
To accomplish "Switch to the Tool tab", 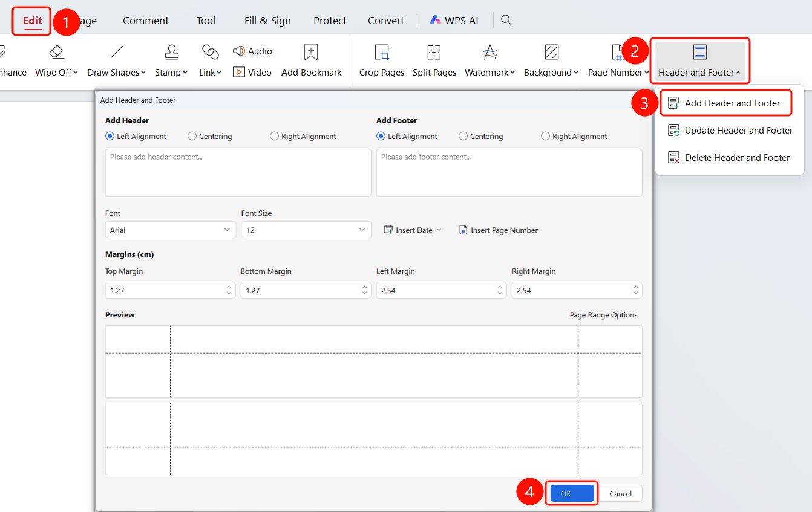I will click(x=206, y=21).
